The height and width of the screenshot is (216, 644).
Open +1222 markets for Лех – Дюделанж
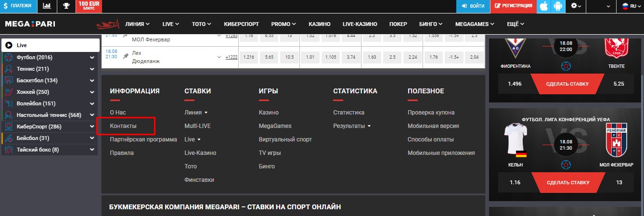click(x=232, y=57)
